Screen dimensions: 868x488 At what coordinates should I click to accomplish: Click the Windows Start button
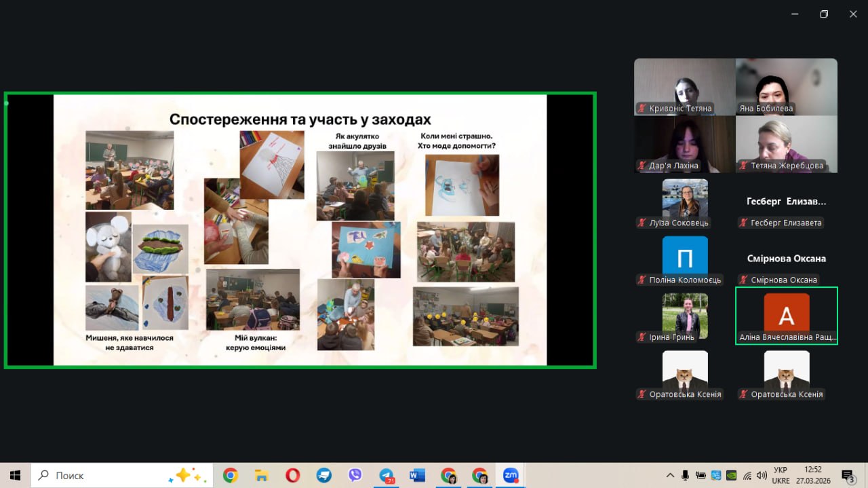[x=15, y=475]
